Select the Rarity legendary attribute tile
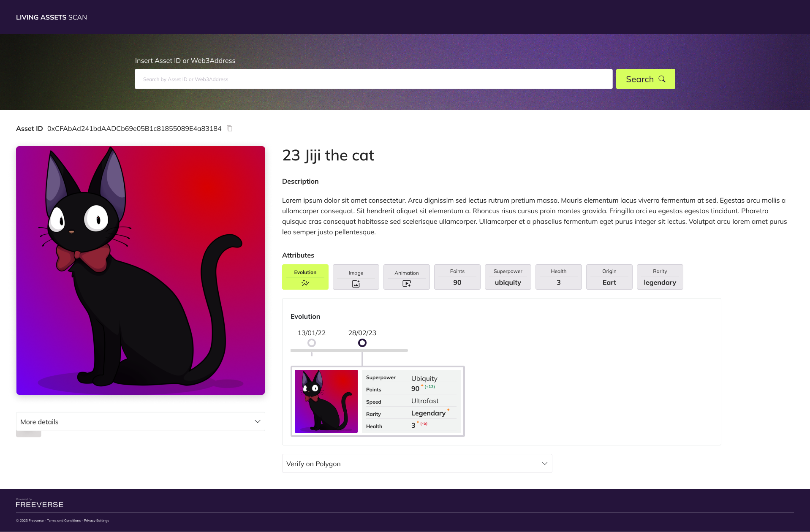Screen dimensions: 810x532 pyautogui.click(x=660, y=277)
